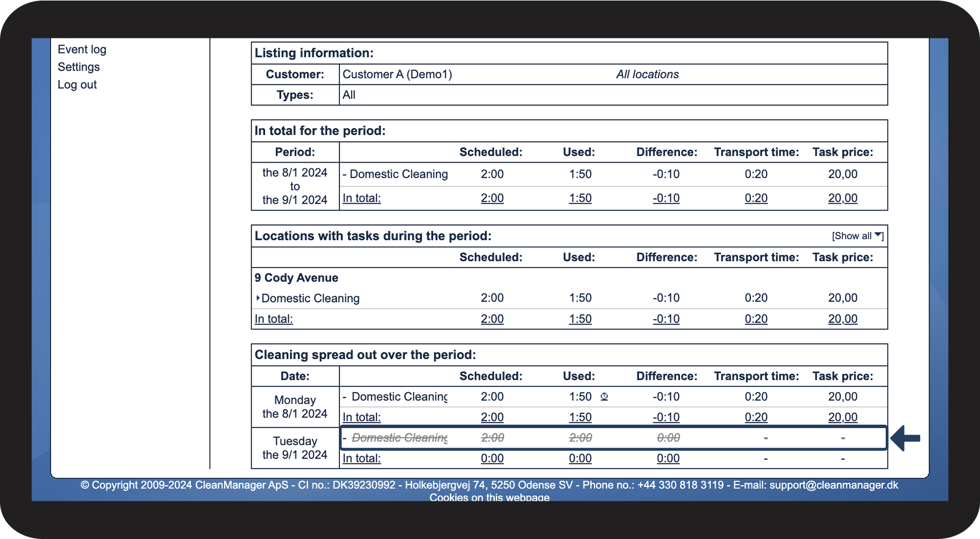Select Log out in the sidebar

pos(77,85)
